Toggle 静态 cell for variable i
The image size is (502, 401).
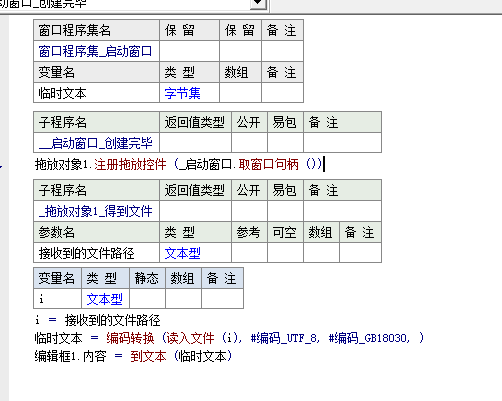pyautogui.click(x=147, y=299)
